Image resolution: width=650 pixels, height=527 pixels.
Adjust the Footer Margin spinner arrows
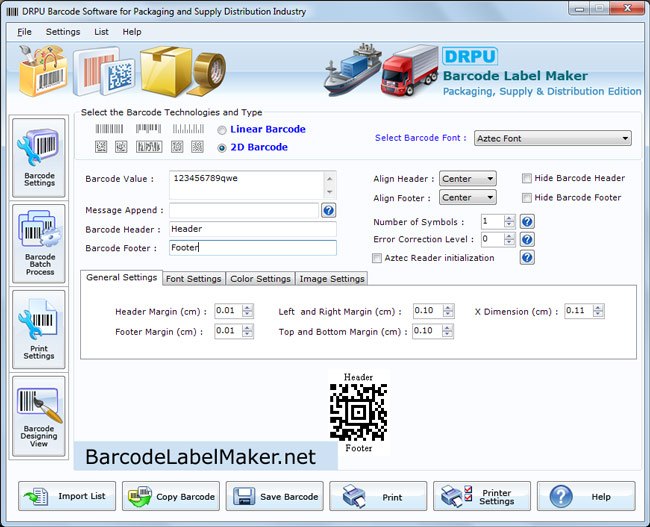[247, 331]
